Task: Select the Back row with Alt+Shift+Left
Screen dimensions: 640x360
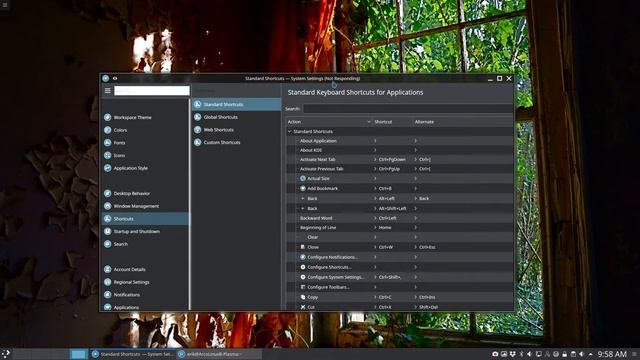Action: coord(400,208)
